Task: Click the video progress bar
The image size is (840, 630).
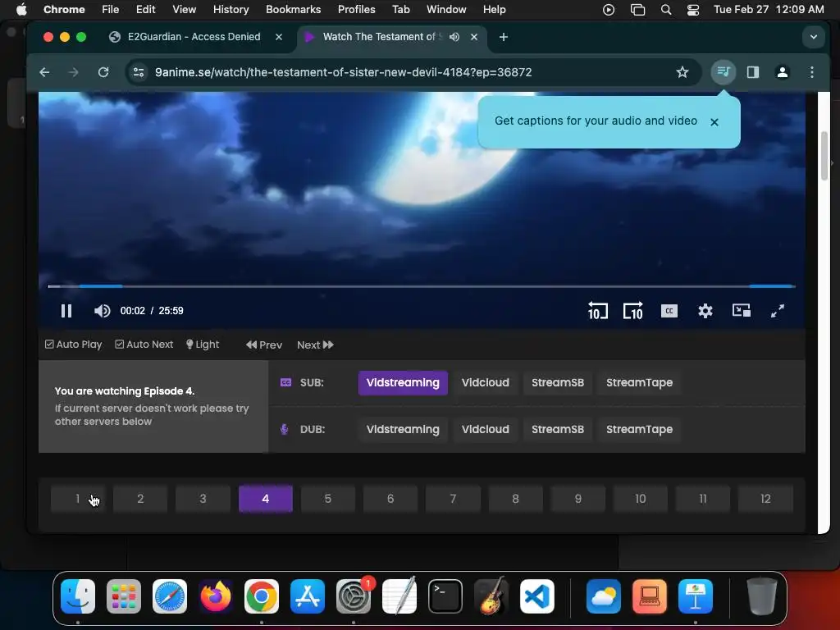Action: 422,286
